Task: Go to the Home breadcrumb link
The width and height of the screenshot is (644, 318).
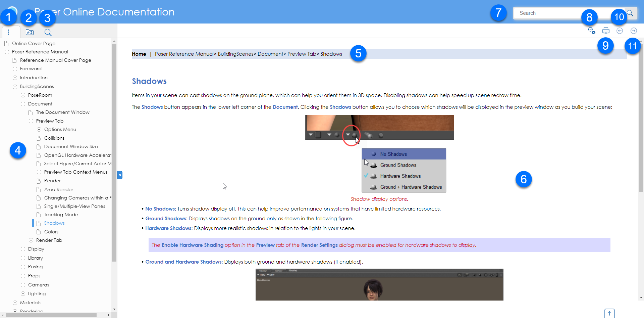Action: click(x=139, y=54)
